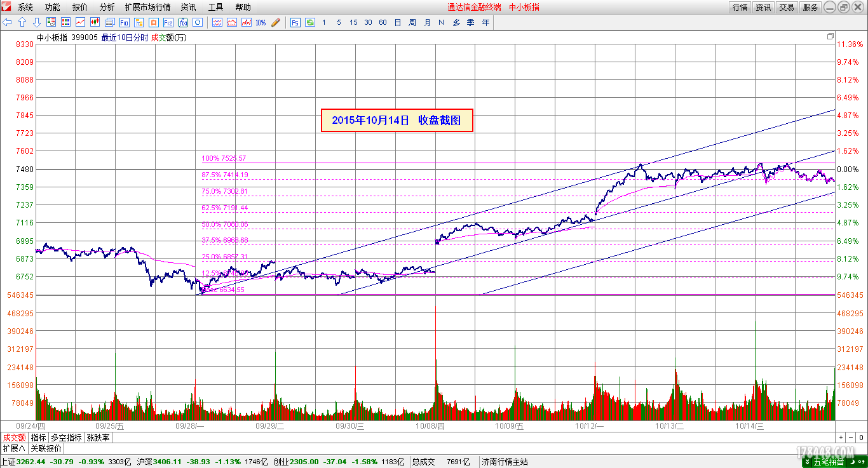Click the back left-arrow toolbar icon
This screenshot has height=468, width=868.
click(x=8, y=22)
